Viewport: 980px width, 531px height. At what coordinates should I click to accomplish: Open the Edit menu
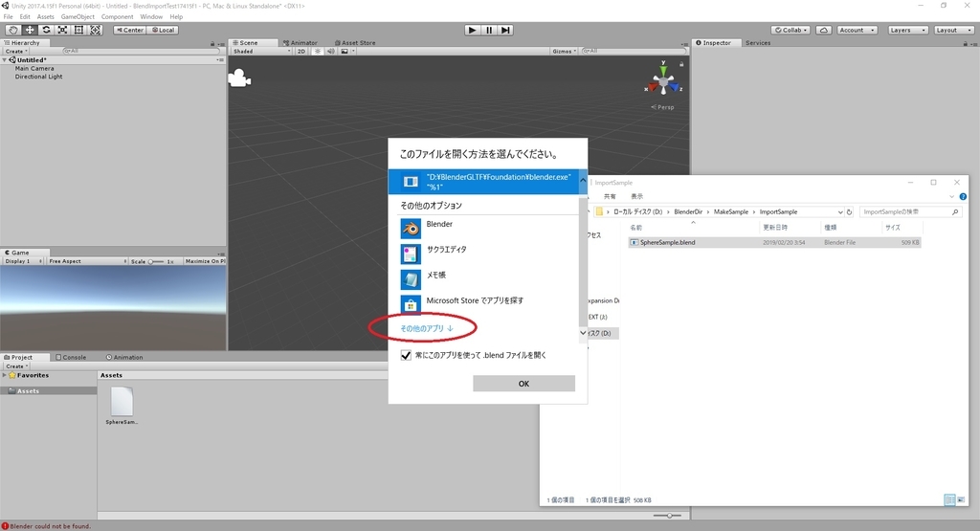point(25,17)
